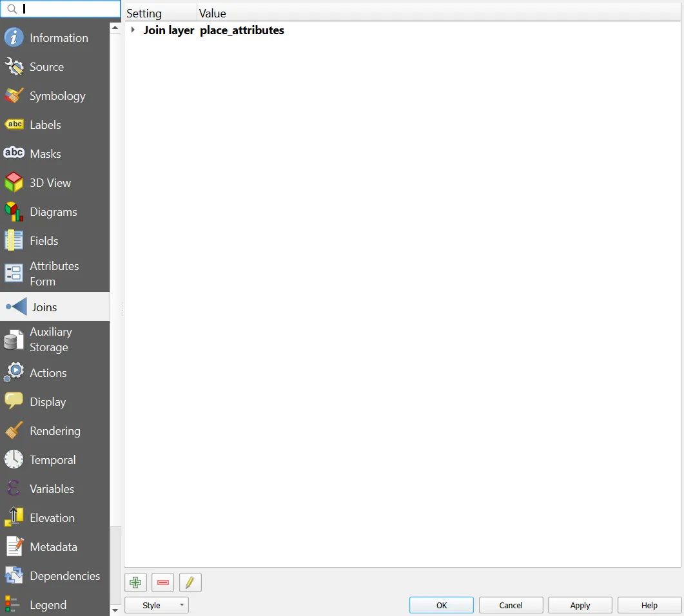Click the Cancel button
The width and height of the screenshot is (684, 616).
(x=511, y=605)
